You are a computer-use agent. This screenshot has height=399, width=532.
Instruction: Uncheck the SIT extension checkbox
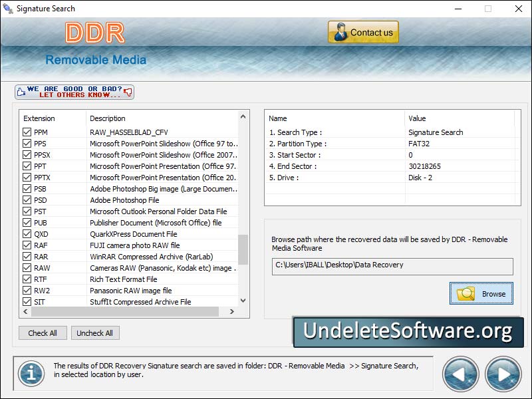(x=27, y=302)
